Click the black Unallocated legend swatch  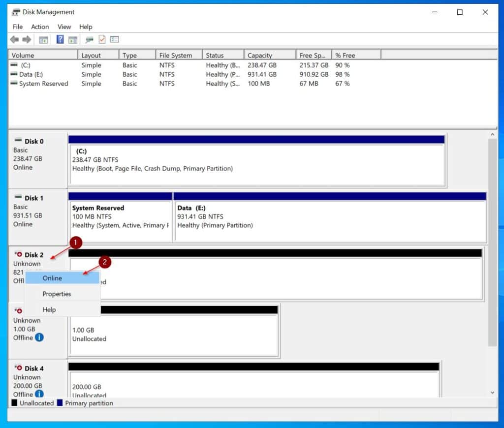[14, 402]
